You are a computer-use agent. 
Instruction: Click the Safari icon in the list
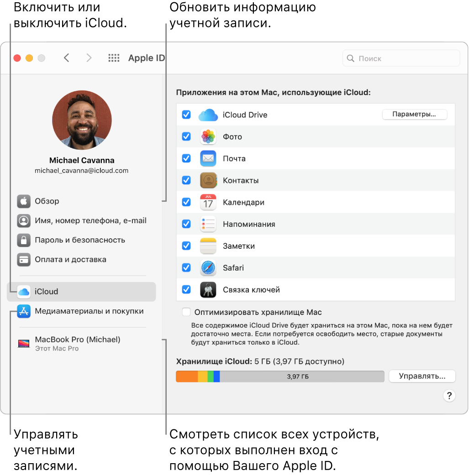click(x=208, y=268)
